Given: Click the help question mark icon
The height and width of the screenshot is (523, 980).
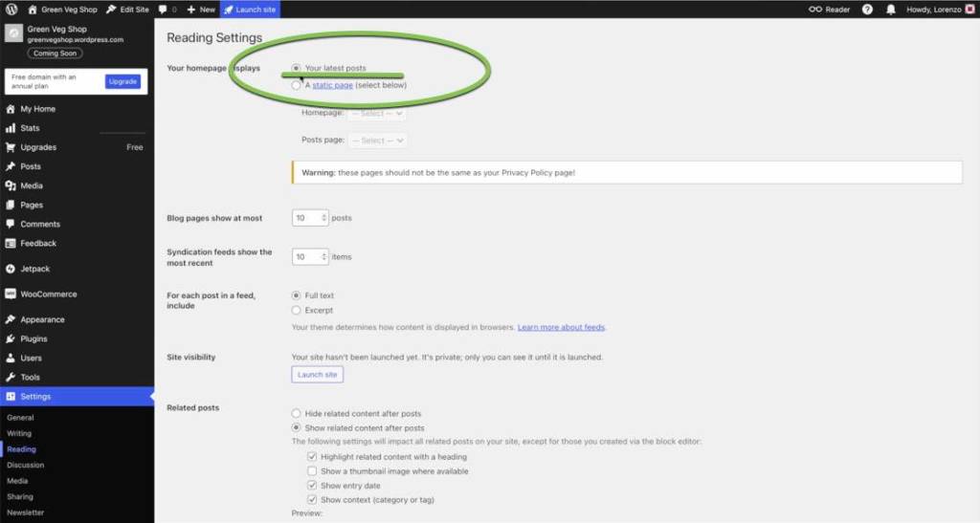Looking at the screenshot, I should (867, 9).
